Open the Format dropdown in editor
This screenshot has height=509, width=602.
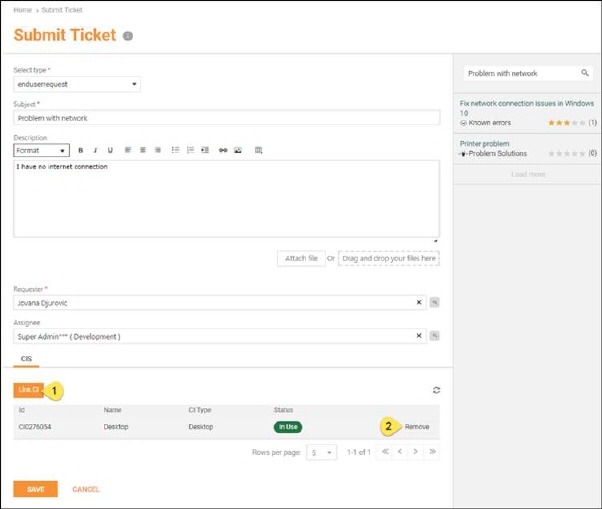pos(41,150)
